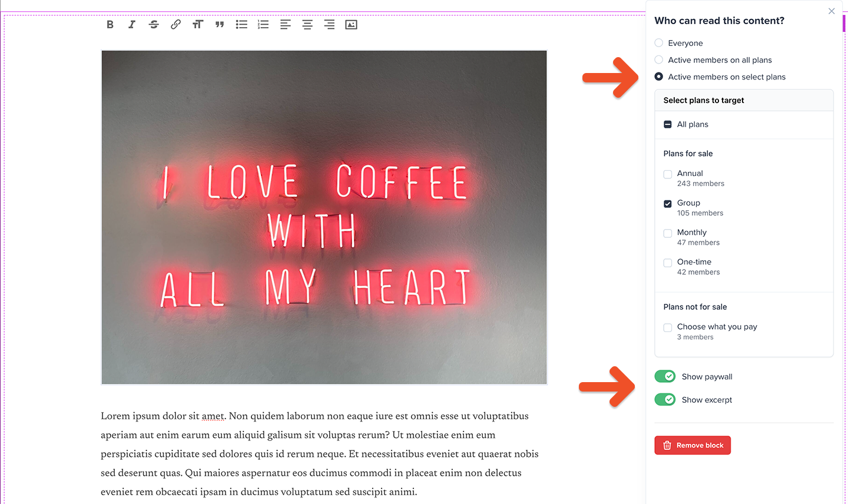Create a numbered list

[x=263, y=25]
